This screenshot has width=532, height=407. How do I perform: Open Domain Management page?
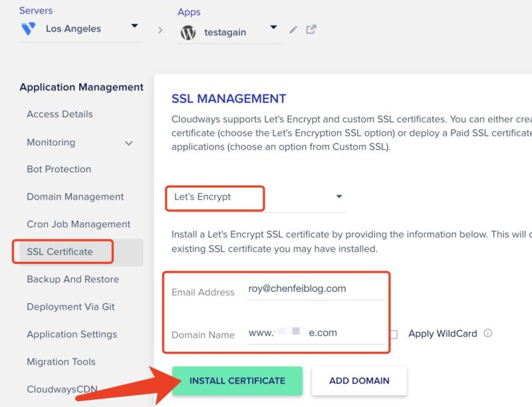pos(75,197)
